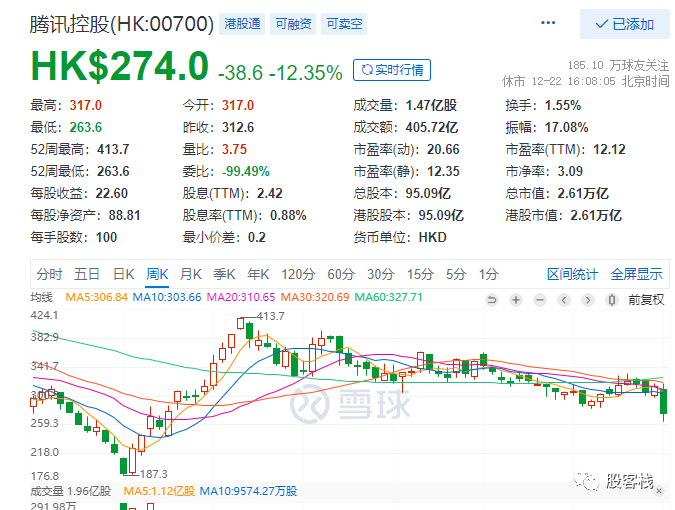Viewport: 675px width, 510px height.
Task: Click the volume MA5:1.12亿股 label
Action: click(159, 491)
